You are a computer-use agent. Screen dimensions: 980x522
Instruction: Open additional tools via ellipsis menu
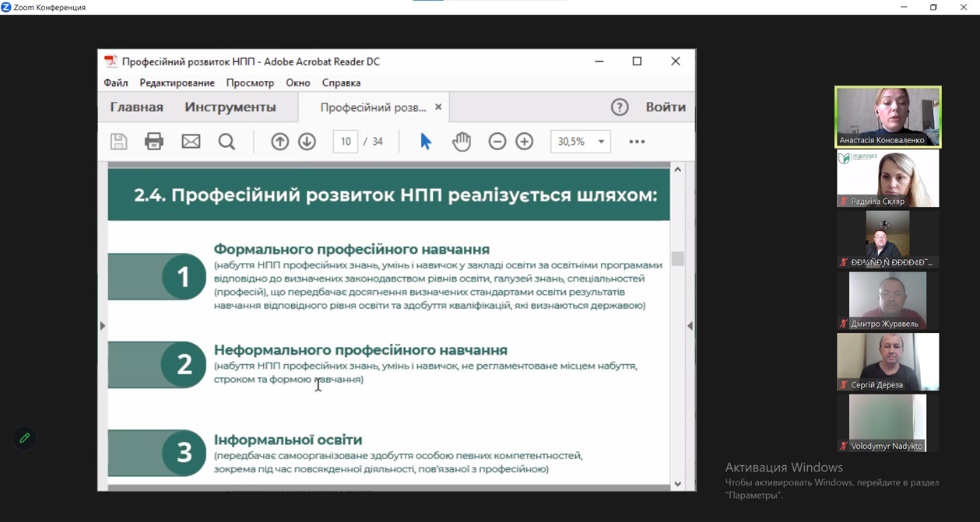[x=637, y=141]
